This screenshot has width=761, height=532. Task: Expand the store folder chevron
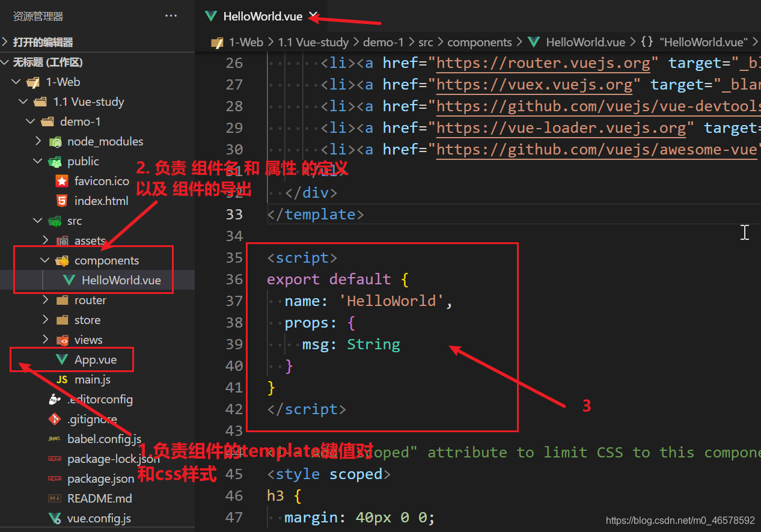click(x=45, y=320)
